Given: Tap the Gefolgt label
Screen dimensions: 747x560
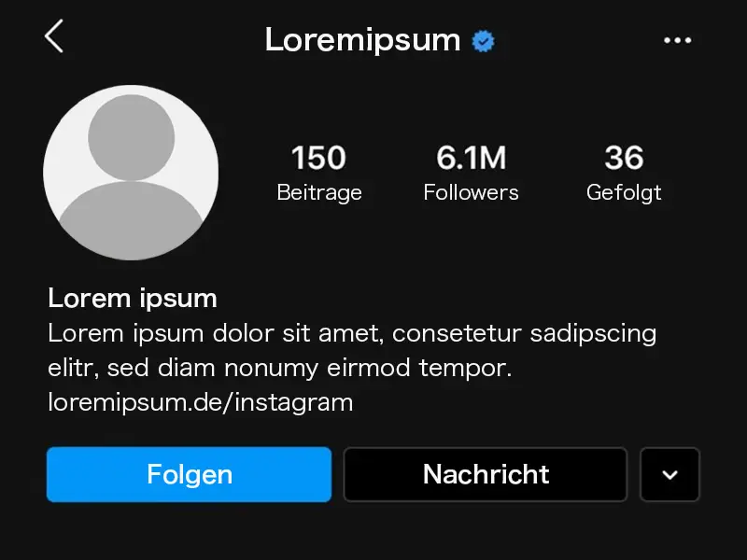Looking at the screenshot, I should click(x=624, y=193).
